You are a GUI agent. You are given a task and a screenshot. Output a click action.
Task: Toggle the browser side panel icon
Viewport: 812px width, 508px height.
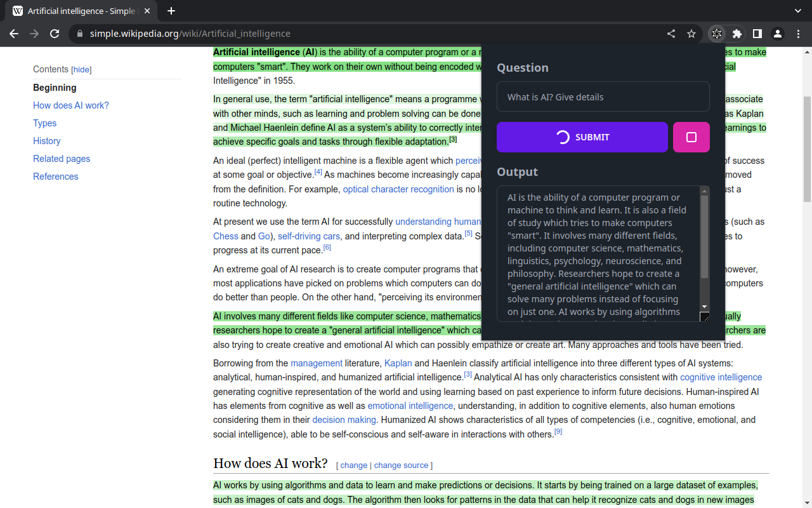point(757,34)
